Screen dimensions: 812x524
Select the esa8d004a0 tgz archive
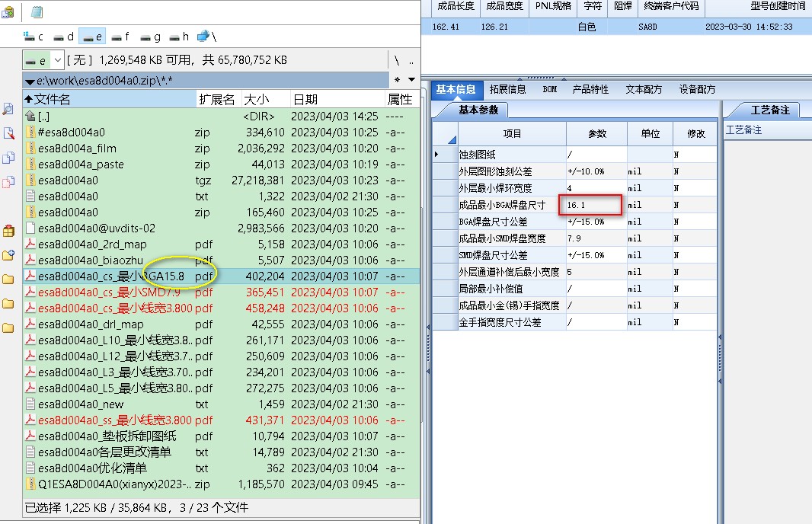tap(222, 181)
